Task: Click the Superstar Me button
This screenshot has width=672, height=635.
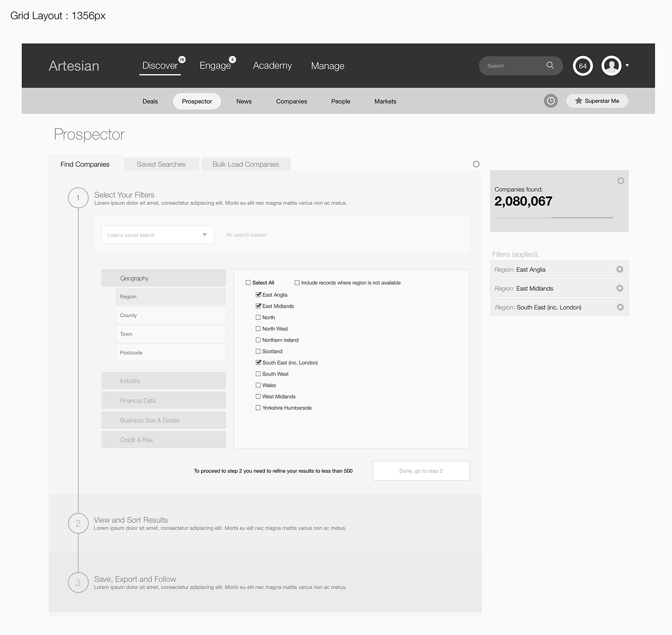Action: tap(597, 101)
